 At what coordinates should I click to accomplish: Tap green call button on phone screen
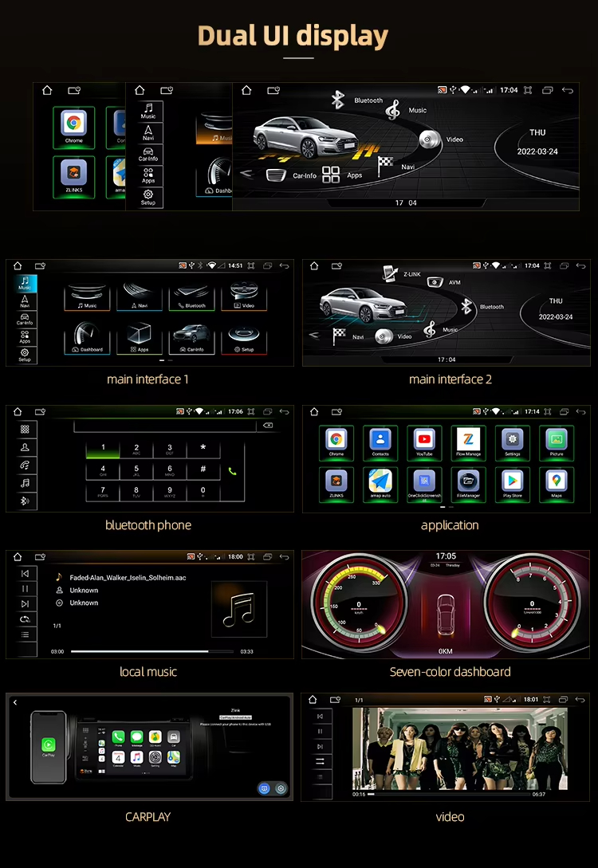(233, 472)
